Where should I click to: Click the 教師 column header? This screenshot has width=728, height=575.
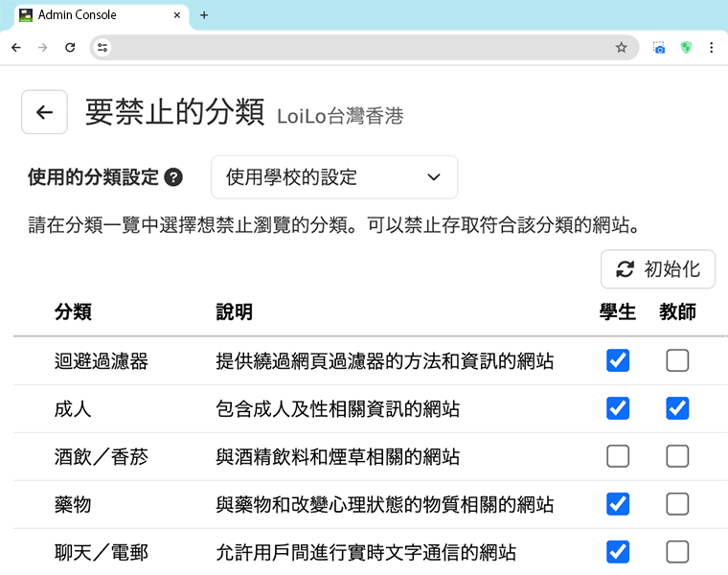pos(677,311)
